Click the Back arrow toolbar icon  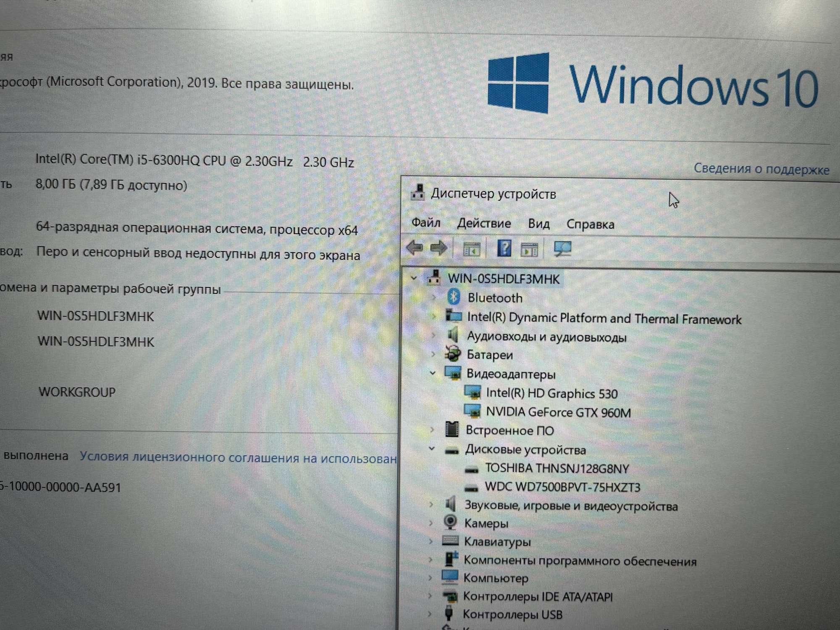click(x=415, y=248)
